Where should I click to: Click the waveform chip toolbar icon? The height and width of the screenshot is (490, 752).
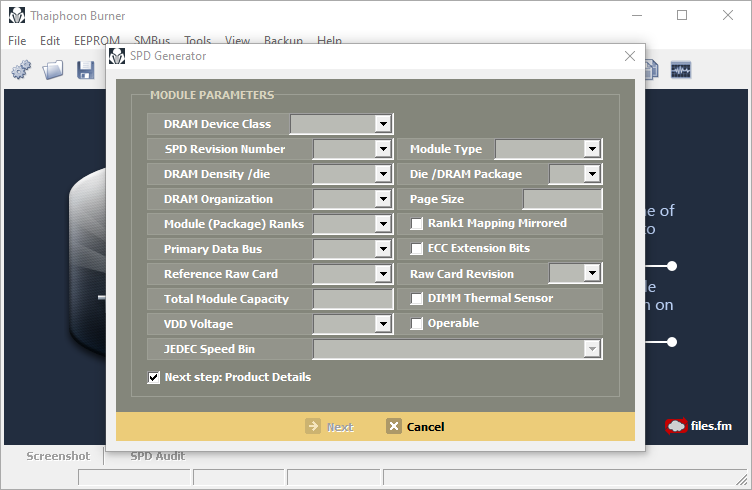[681, 70]
